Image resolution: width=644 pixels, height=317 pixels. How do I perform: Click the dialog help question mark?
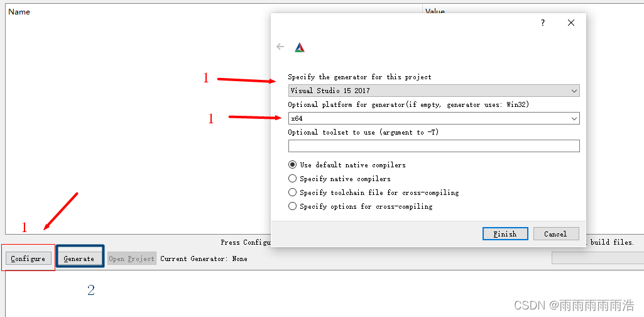[x=543, y=23]
